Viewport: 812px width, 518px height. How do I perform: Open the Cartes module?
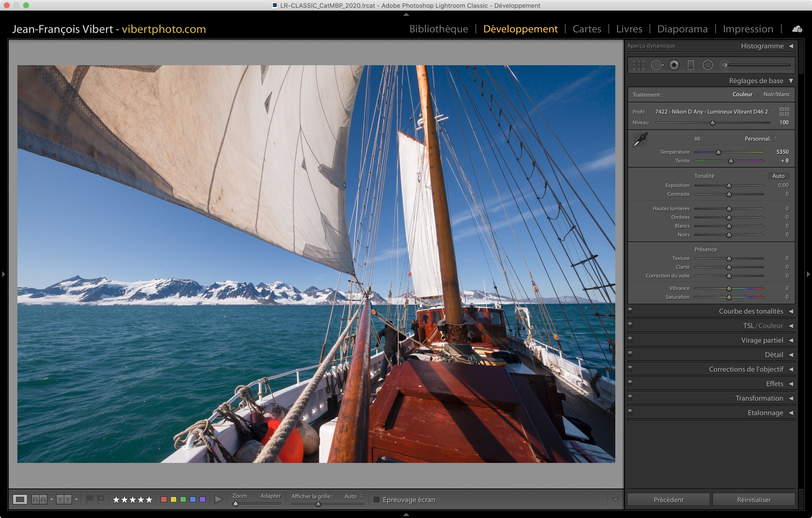pos(587,29)
